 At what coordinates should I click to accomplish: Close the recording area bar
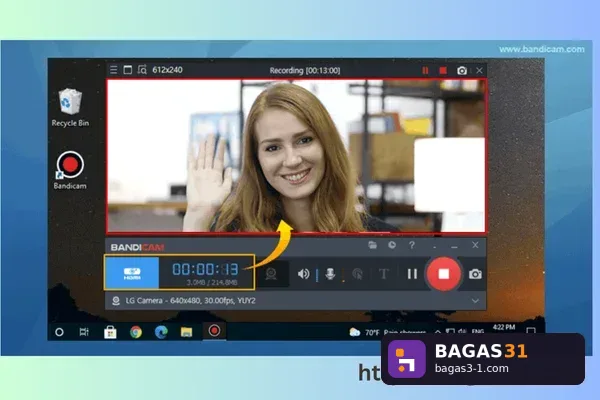pos(479,70)
